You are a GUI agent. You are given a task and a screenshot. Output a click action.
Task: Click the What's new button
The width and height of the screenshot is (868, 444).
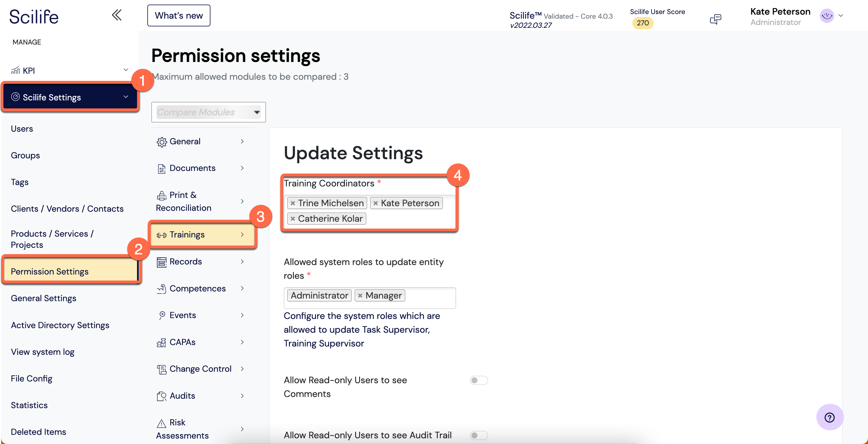(179, 15)
